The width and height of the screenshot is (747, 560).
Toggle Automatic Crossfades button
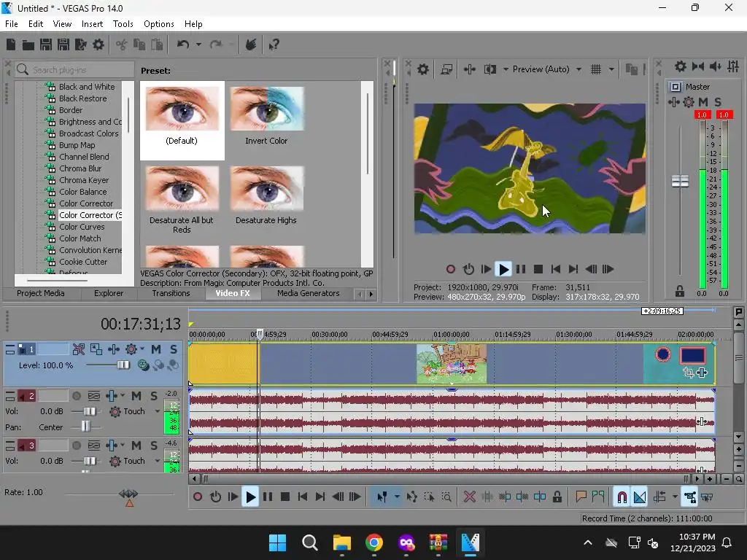click(x=639, y=497)
